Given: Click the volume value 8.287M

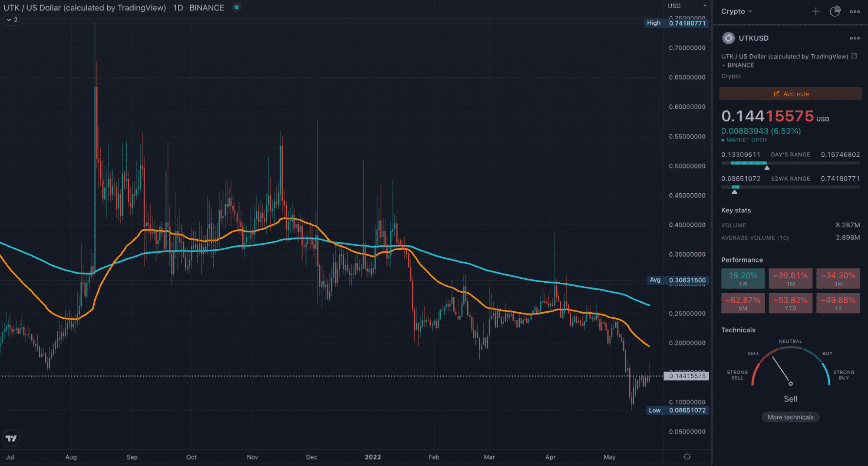Looking at the screenshot, I should pyautogui.click(x=848, y=225).
